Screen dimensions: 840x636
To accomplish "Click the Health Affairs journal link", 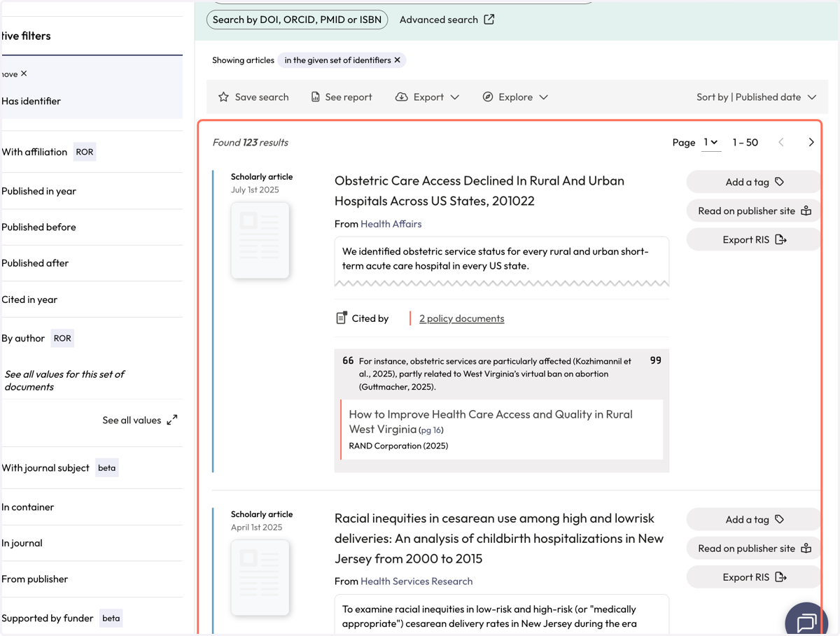I will tap(391, 224).
